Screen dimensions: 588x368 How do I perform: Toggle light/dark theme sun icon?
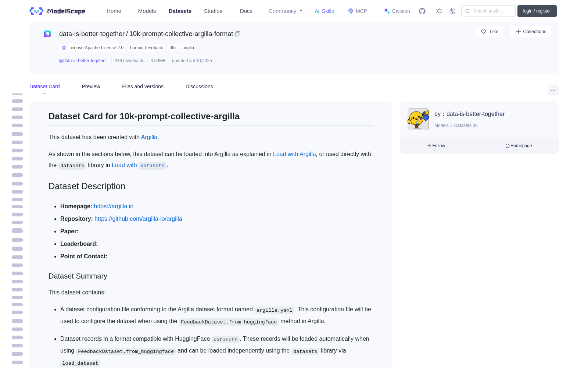tap(439, 11)
